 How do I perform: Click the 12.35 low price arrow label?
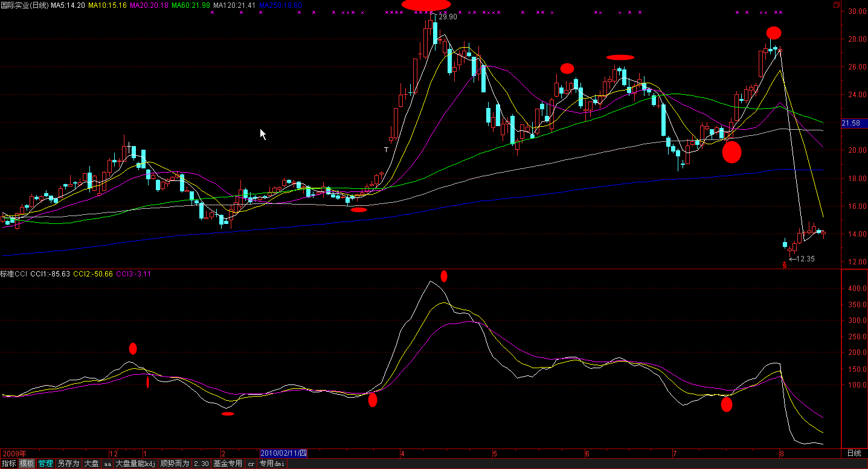[802, 259]
